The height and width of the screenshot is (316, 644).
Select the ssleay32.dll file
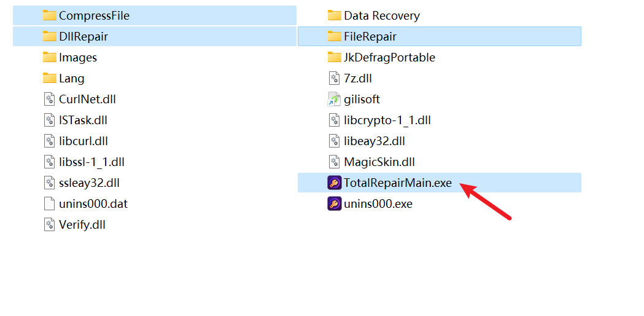[x=155, y=183]
